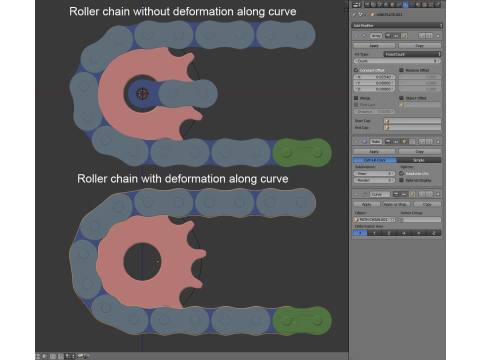The width and height of the screenshot is (480, 360).
Task: Select Simple subdivision type
Action: pyautogui.click(x=419, y=160)
